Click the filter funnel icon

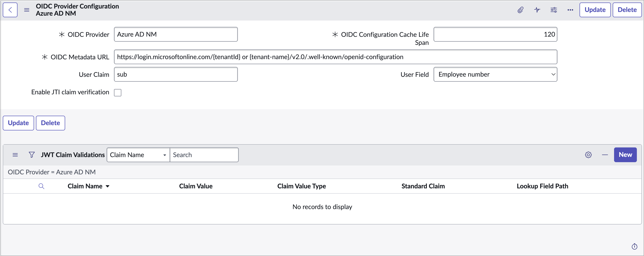coord(32,155)
